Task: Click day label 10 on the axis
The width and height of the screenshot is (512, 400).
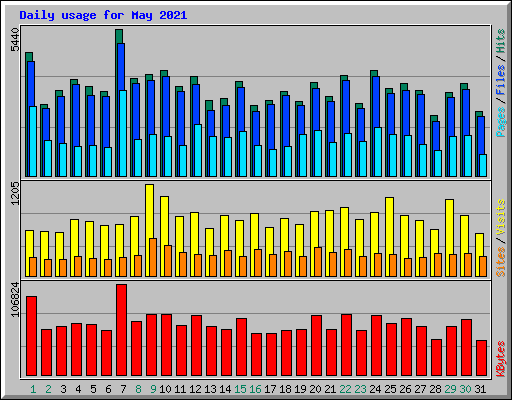Action: tap(165, 389)
